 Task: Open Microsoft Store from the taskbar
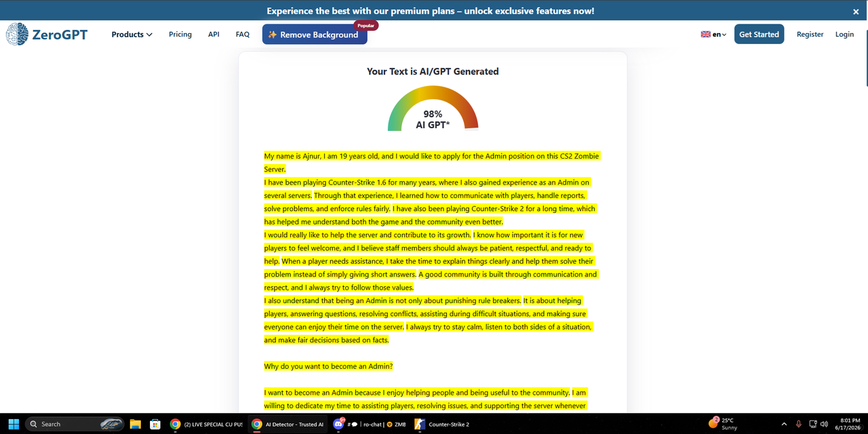(155, 424)
